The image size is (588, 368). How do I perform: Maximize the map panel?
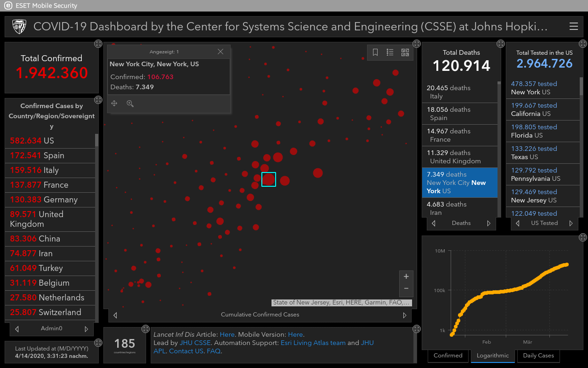[x=417, y=44]
